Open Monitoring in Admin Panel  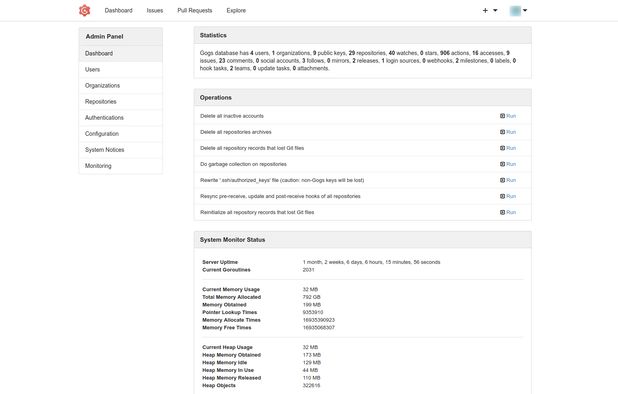tap(121, 166)
